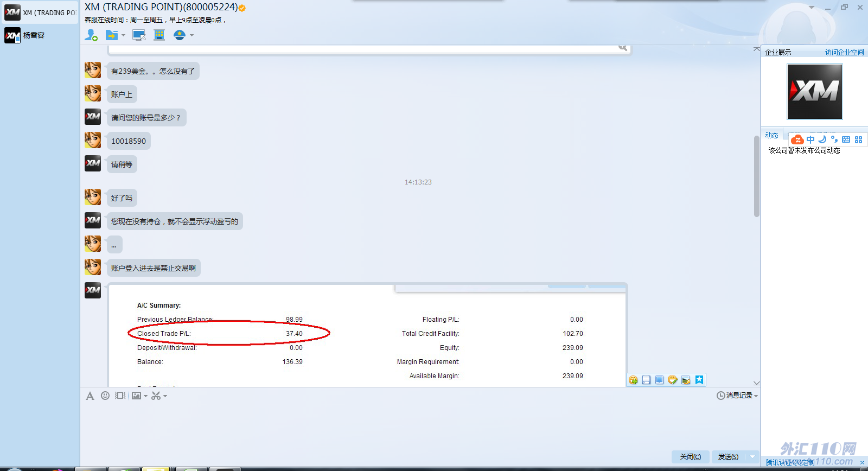Click the scissors screenshot icon
This screenshot has height=471, width=868.
point(156,396)
